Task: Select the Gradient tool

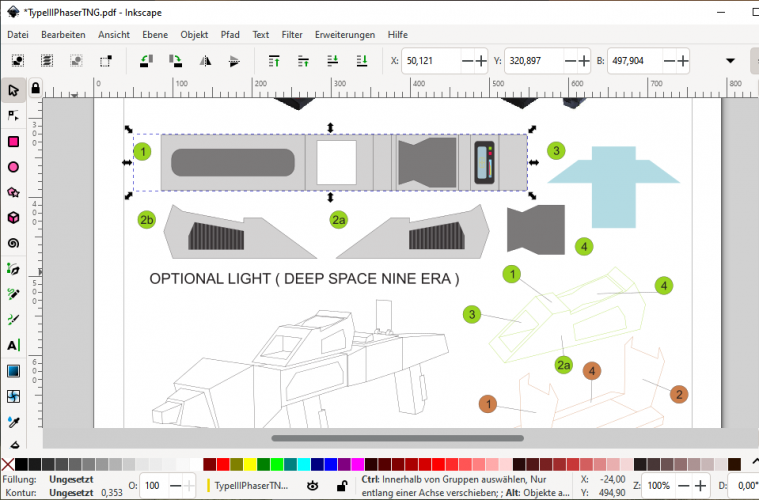Action: pyautogui.click(x=14, y=371)
